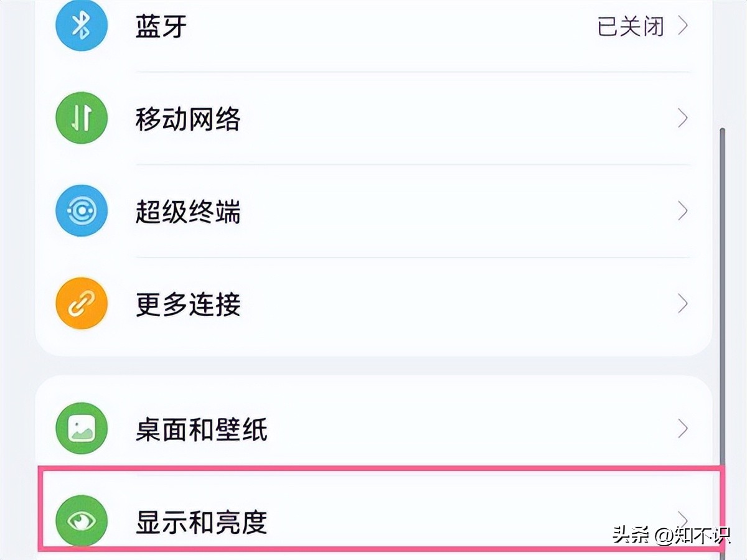Tap the blue Bluetooth icon

tap(82, 26)
